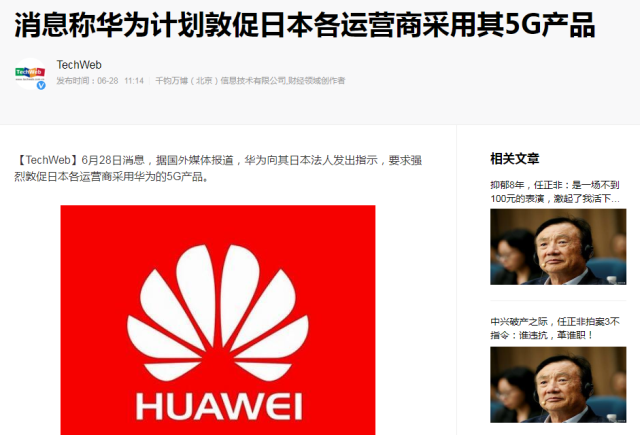Click the 发布时间 label in the byline
640x435 pixels.
click(75, 81)
